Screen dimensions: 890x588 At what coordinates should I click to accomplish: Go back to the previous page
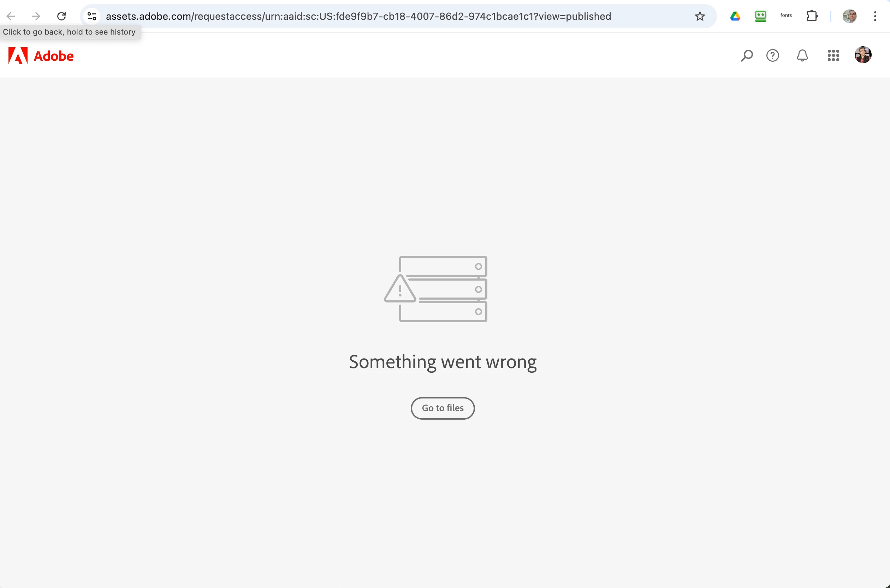(11, 16)
